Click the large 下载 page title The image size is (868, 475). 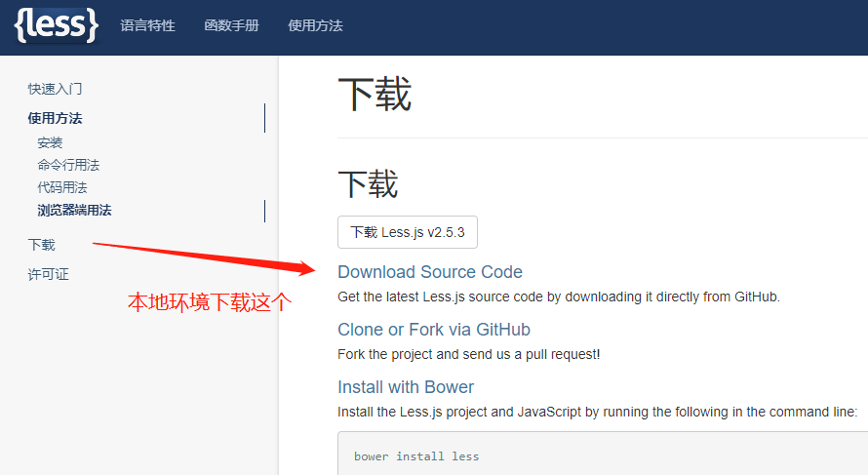(375, 94)
